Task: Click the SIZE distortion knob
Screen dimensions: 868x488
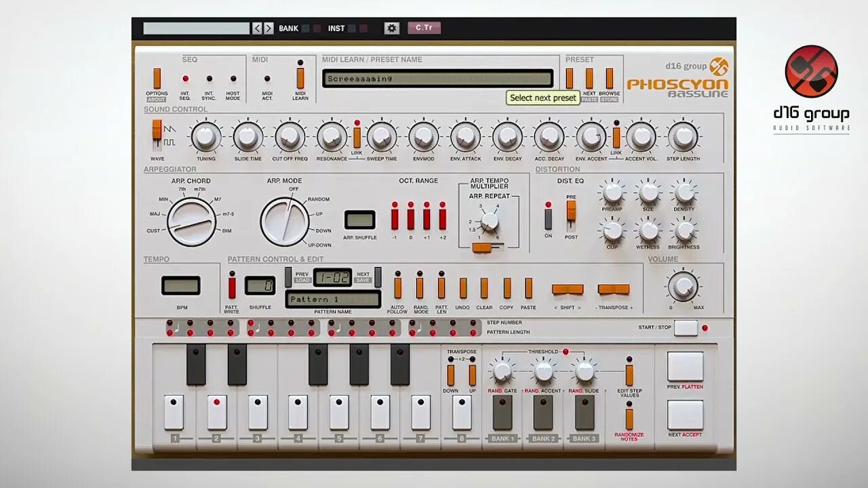Action: click(x=648, y=193)
